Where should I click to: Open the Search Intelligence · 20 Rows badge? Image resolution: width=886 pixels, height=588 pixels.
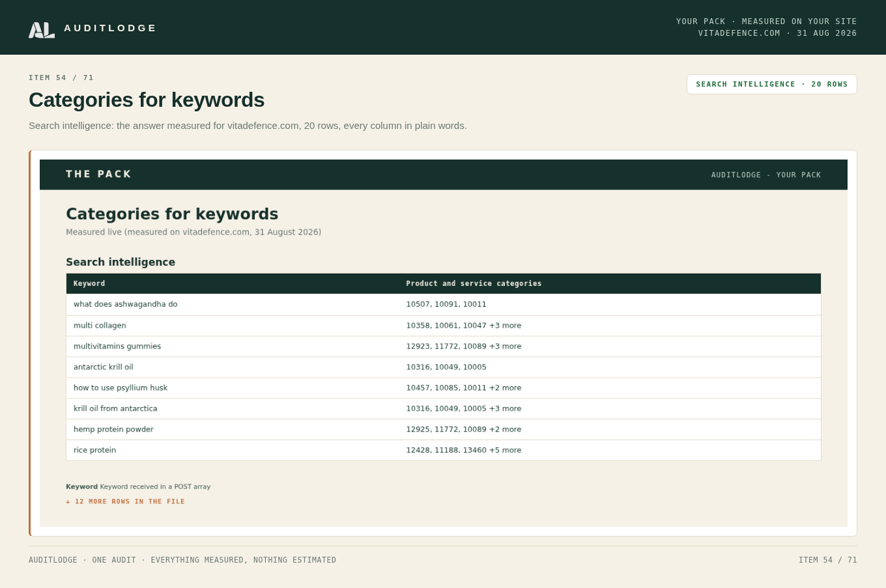coord(772,84)
